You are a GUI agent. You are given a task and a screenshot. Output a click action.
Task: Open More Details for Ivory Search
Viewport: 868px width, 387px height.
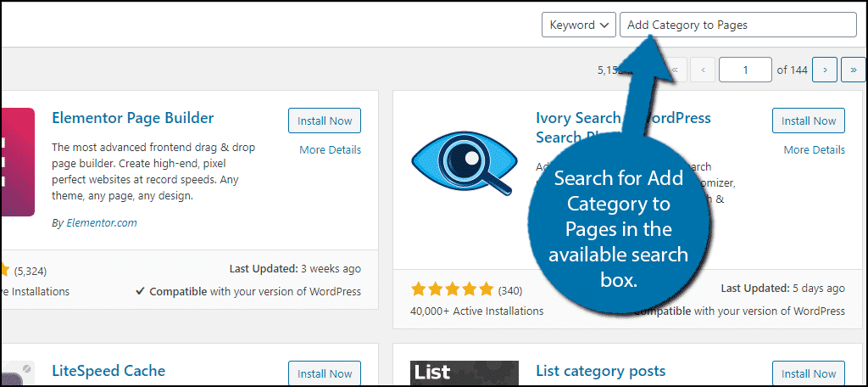[815, 149]
